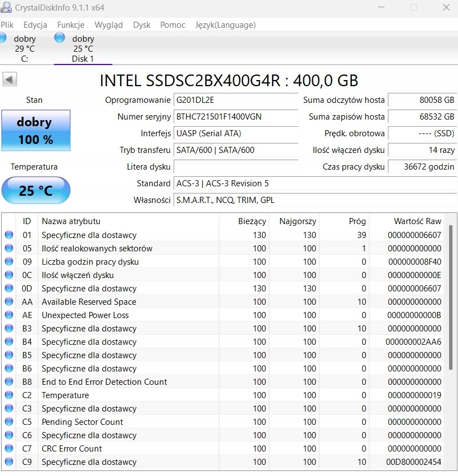Open the Edycja menu
The height and width of the screenshot is (476, 458).
click(35, 25)
